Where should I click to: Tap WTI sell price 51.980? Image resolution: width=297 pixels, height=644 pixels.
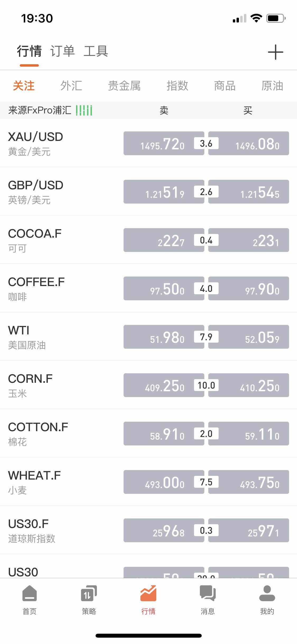pos(164,337)
